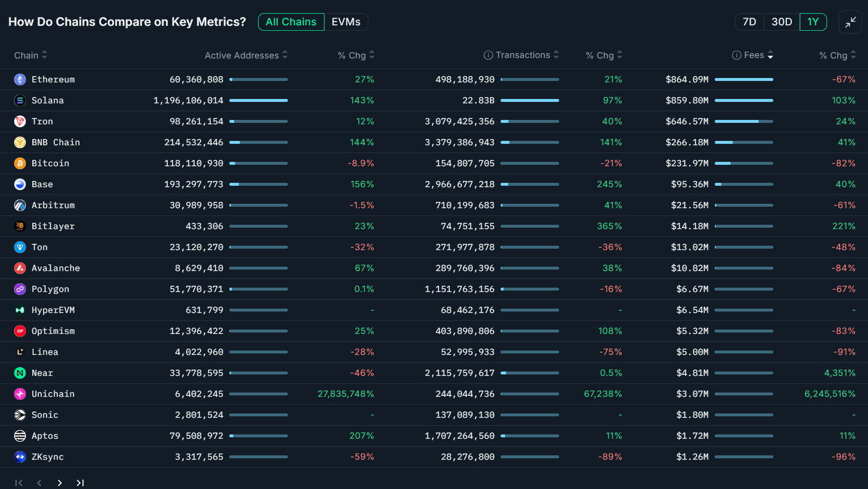
Task: Select the 1Y time range
Action: pos(813,22)
